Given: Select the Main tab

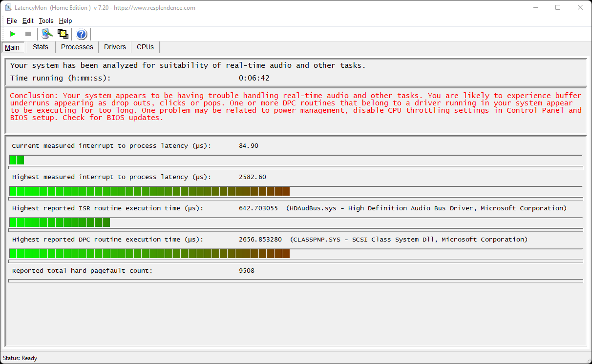Looking at the screenshot, I should click(12, 47).
